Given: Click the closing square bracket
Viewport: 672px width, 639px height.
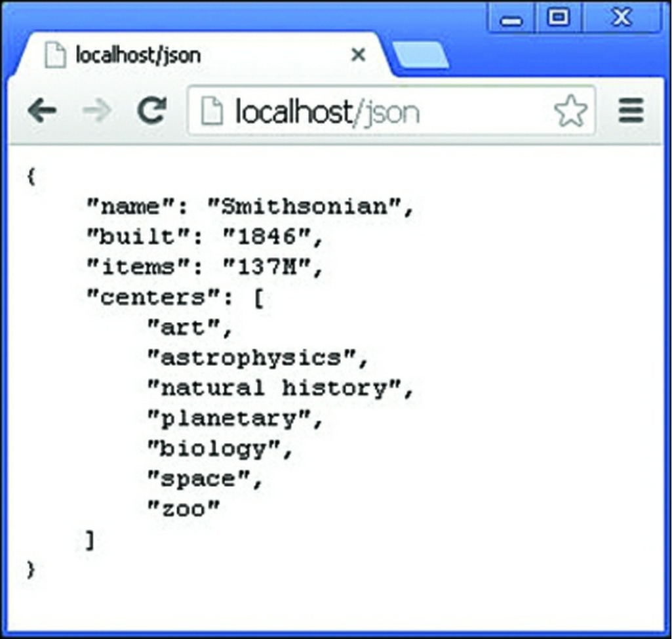Looking at the screenshot, I should point(90,540).
